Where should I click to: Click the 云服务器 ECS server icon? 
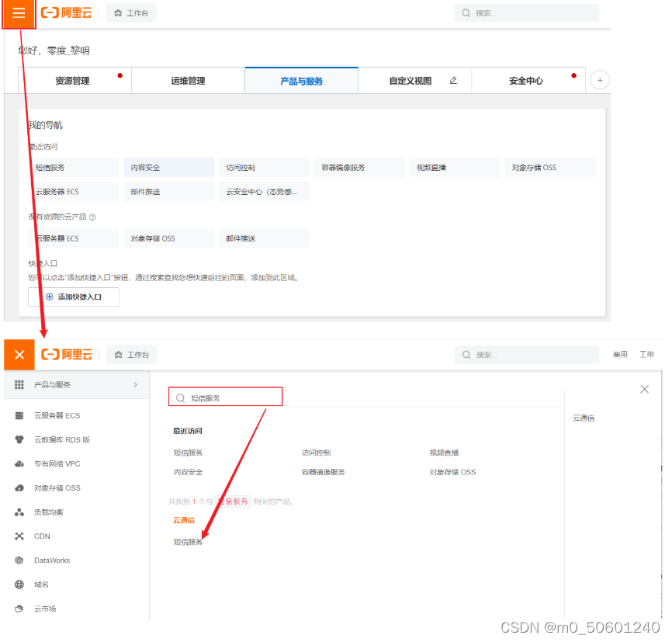[19, 415]
